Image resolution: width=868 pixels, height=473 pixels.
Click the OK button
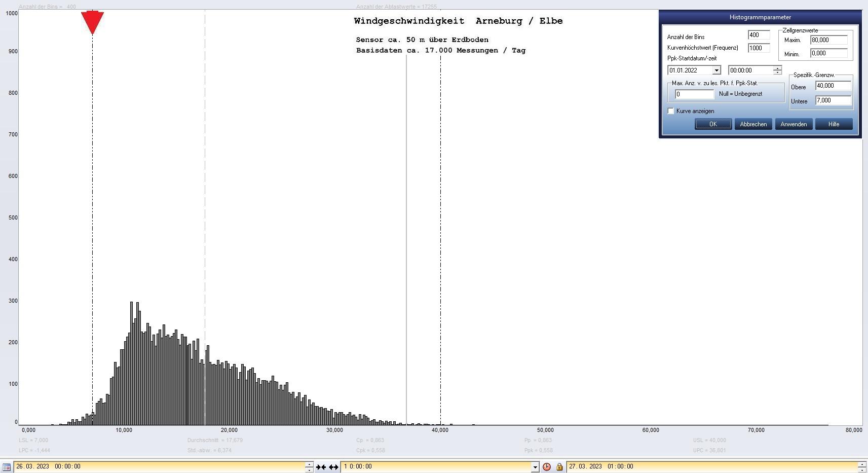click(x=713, y=124)
